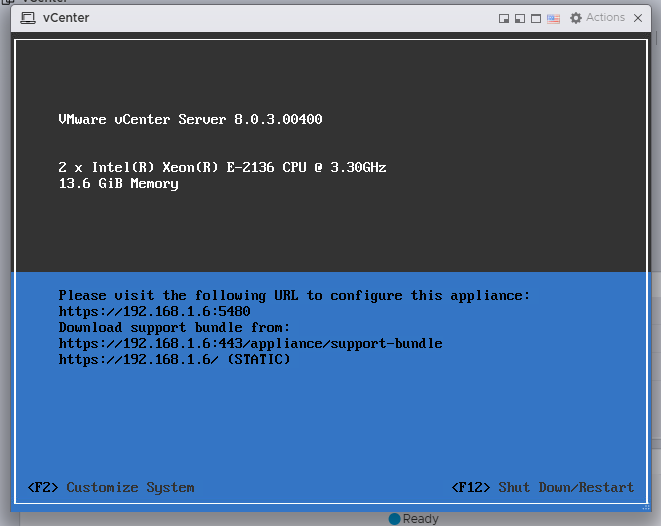This screenshot has width=661, height=526.
Task: Switch console to full window view
Action: (536, 19)
